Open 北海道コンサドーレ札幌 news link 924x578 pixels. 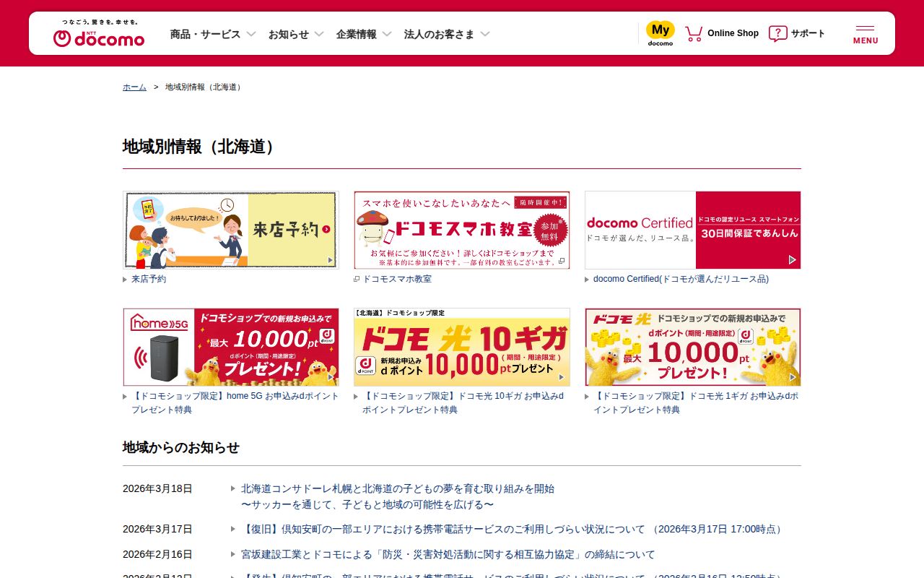398,496
